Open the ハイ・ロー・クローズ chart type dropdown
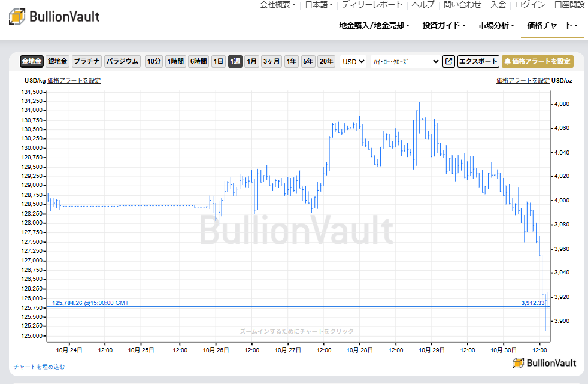Image resolution: width=588 pixels, height=384 pixels. 405,62
